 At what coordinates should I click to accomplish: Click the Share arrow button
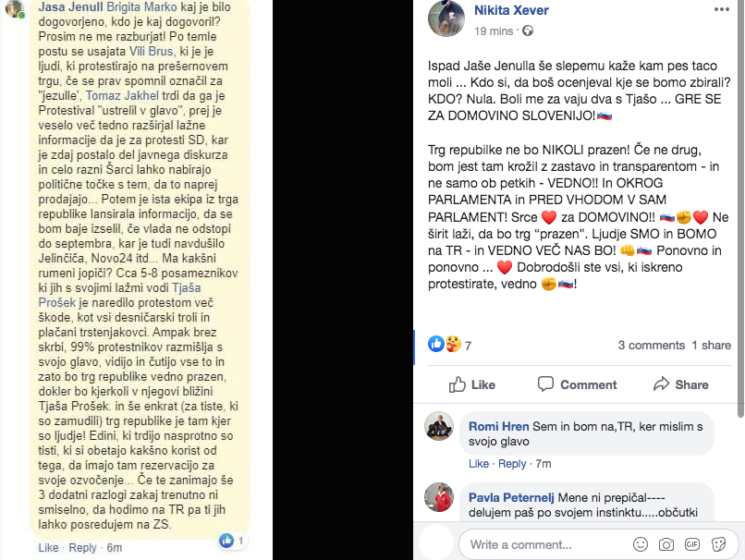681,384
